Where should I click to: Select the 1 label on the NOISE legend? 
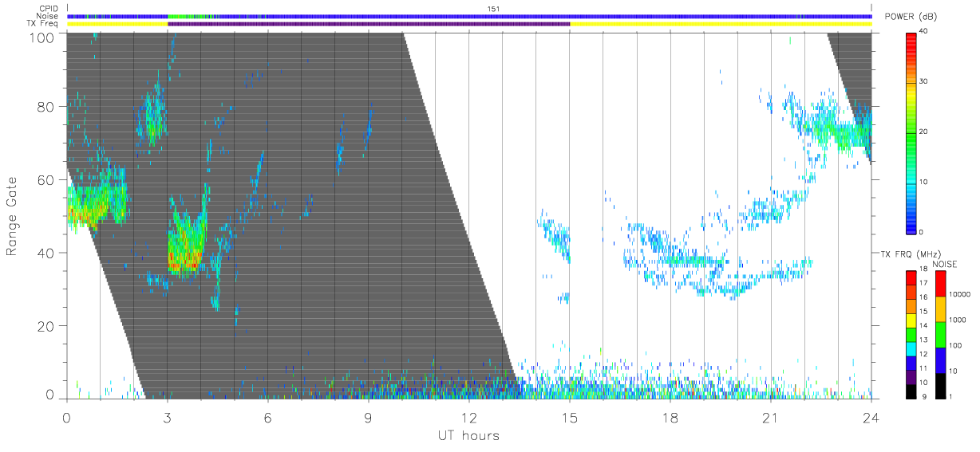click(x=950, y=396)
